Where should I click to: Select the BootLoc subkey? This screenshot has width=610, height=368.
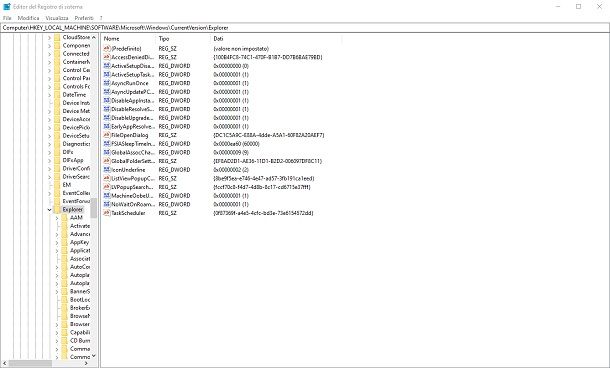(x=80, y=300)
